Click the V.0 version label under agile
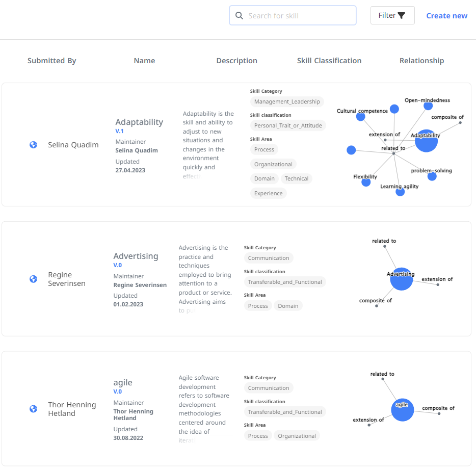This screenshot has height=470, width=476. [118, 391]
